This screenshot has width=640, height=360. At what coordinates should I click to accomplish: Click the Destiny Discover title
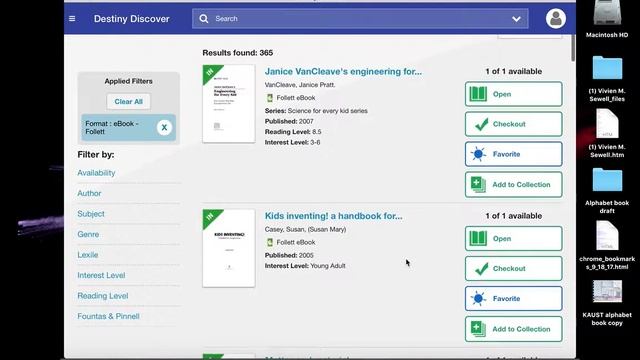click(131, 19)
